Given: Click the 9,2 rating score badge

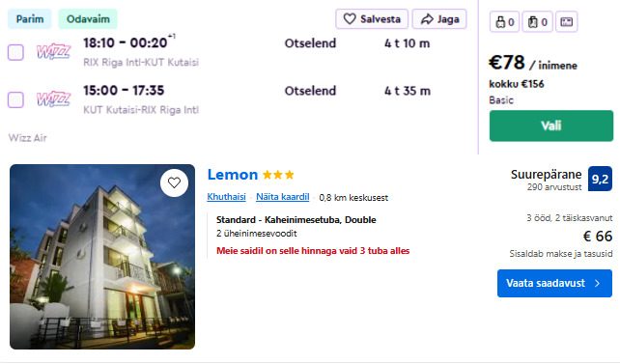Looking at the screenshot, I should point(600,179).
